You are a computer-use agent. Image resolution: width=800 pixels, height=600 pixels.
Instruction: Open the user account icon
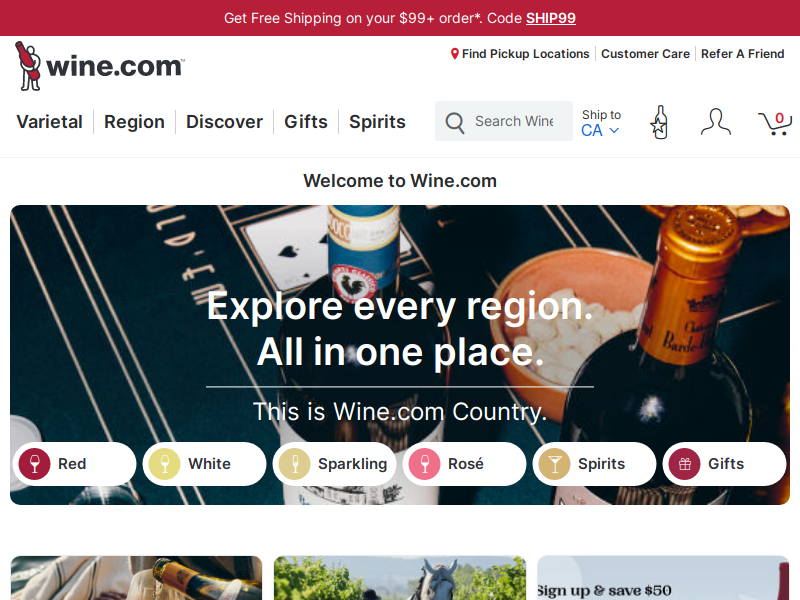pyautogui.click(x=715, y=122)
